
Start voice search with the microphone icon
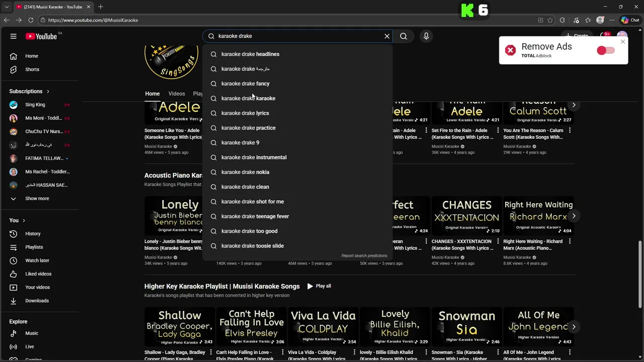click(426, 36)
